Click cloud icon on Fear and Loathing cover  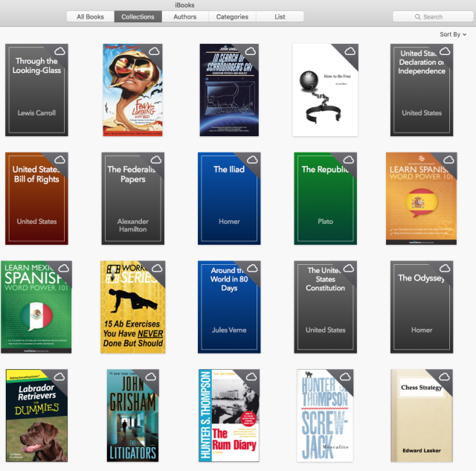(154, 51)
